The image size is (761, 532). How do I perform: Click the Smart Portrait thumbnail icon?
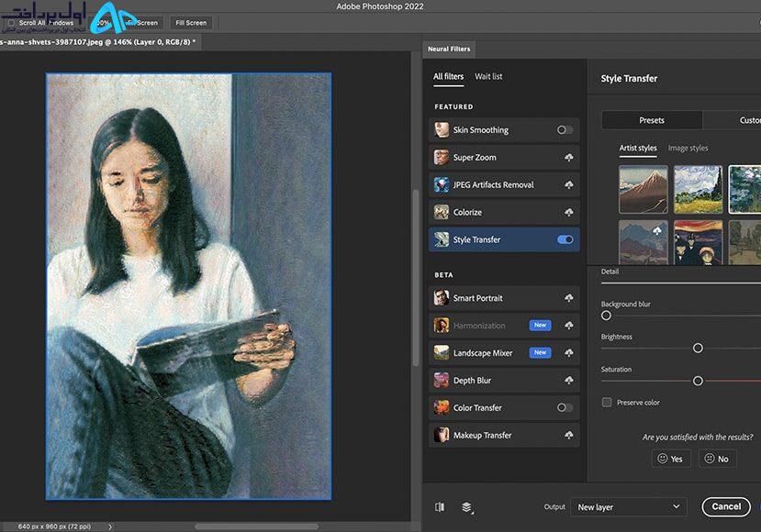click(442, 298)
